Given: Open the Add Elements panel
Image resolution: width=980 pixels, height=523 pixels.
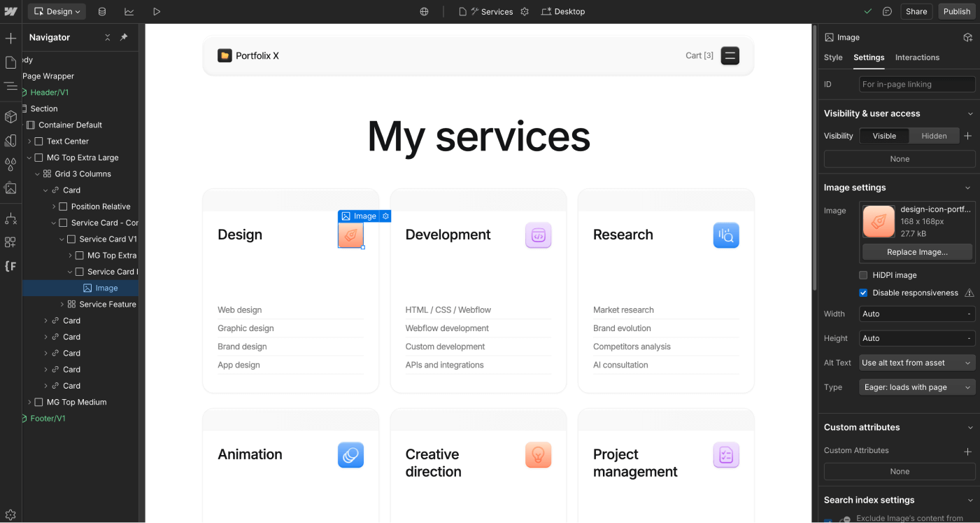Looking at the screenshot, I should 11,37.
